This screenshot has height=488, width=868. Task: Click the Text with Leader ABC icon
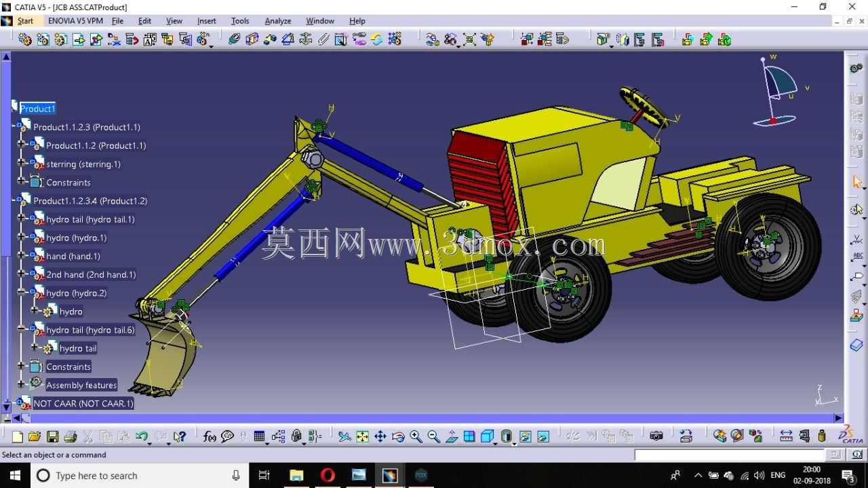tap(857, 257)
